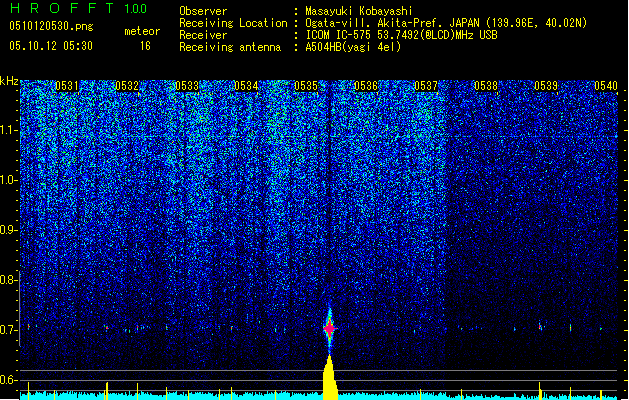This screenshot has height=400, width=629.
Task: Click the Observer label
Action: tap(203, 11)
